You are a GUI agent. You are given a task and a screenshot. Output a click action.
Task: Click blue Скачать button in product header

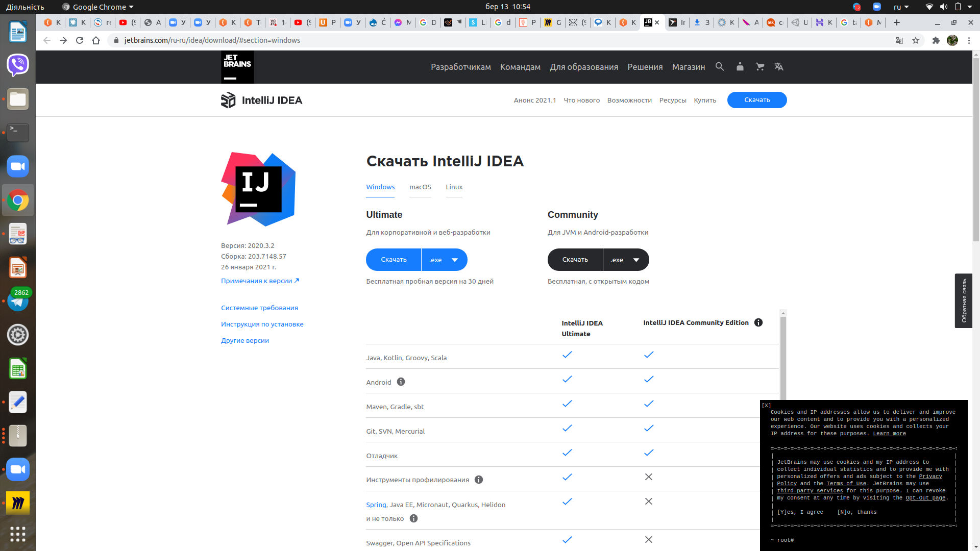click(x=757, y=100)
